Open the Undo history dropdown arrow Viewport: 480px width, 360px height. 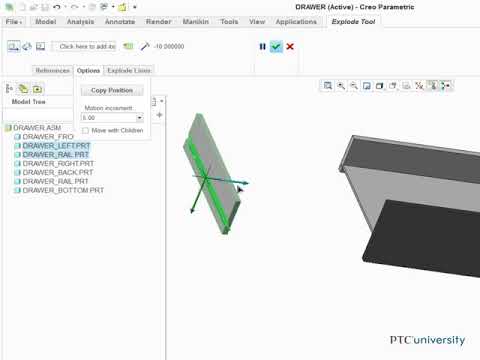pos(66,7)
